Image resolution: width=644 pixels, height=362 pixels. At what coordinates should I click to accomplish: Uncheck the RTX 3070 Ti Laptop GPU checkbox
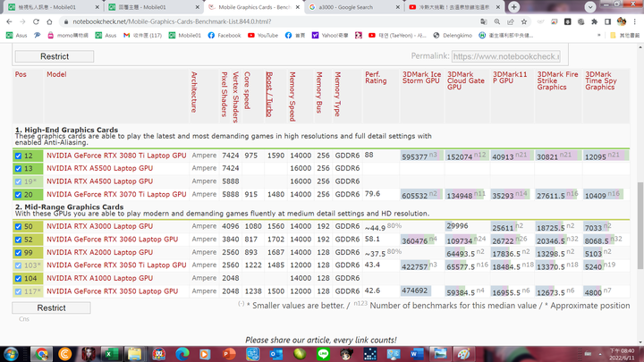[18, 195]
